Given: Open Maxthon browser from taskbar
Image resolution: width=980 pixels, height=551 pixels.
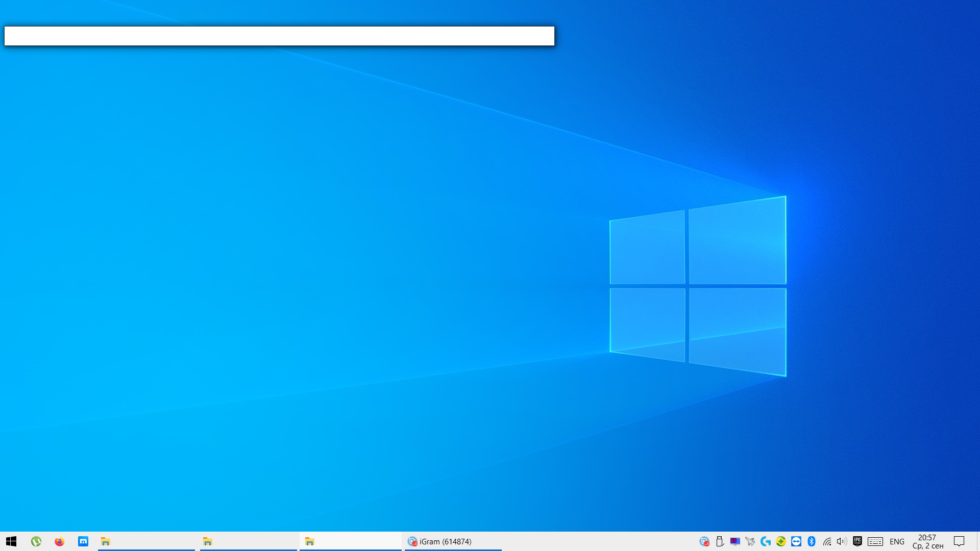Looking at the screenshot, I should click(83, 541).
